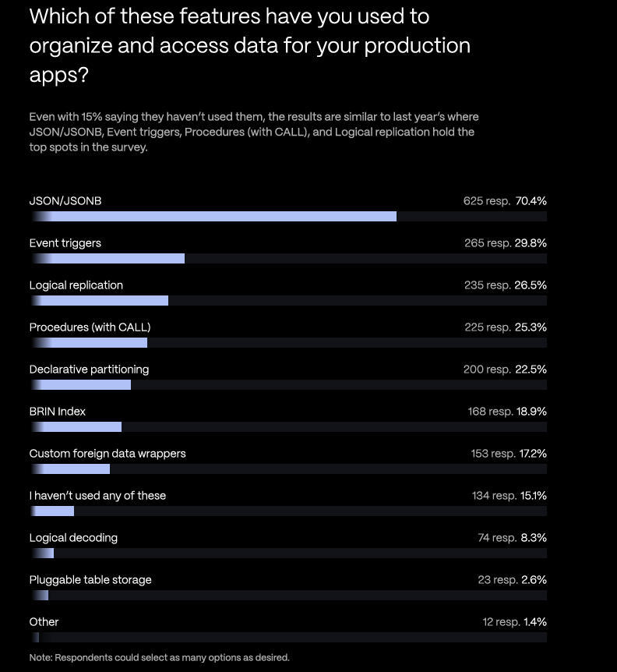Click the Other option label
The height and width of the screenshot is (672, 617).
[44, 622]
